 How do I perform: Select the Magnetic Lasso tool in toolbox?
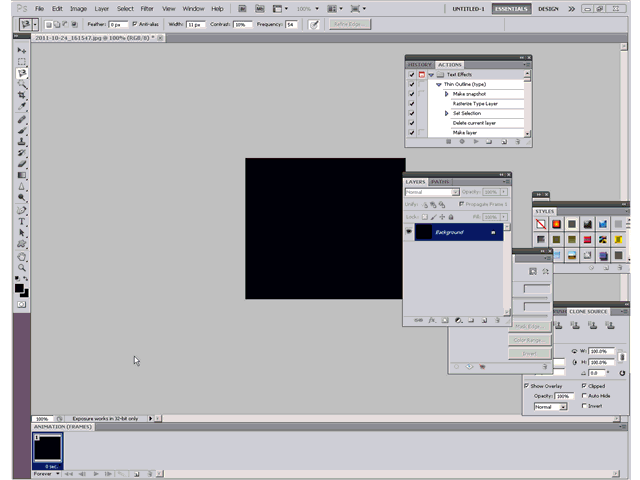click(x=22, y=73)
